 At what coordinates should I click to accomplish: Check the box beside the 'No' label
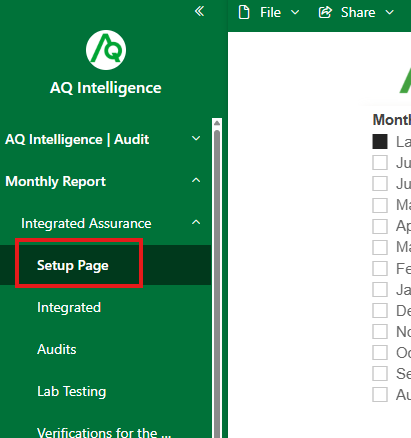380,332
